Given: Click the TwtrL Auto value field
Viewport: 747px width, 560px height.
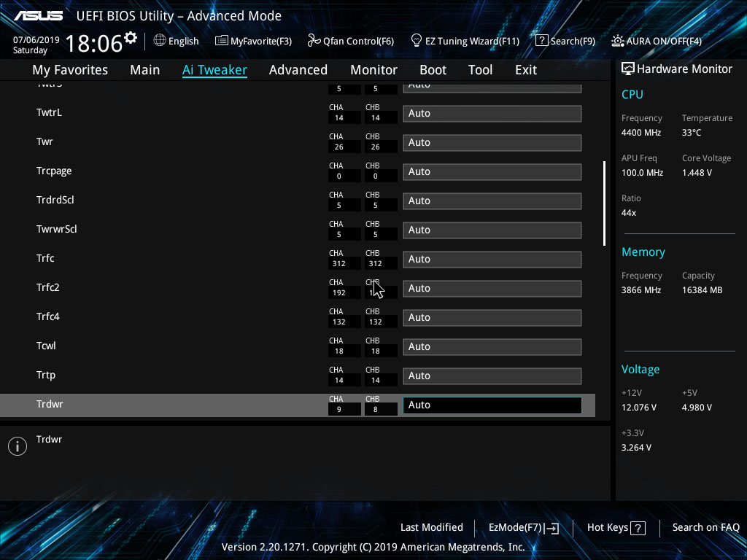Looking at the screenshot, I should [492, 113].
